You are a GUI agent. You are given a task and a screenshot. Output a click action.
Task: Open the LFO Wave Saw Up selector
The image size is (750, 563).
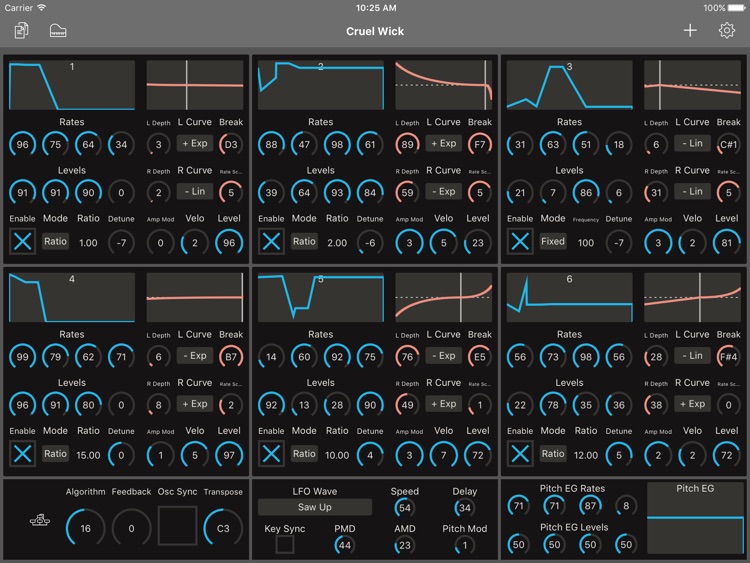[315, 507]
